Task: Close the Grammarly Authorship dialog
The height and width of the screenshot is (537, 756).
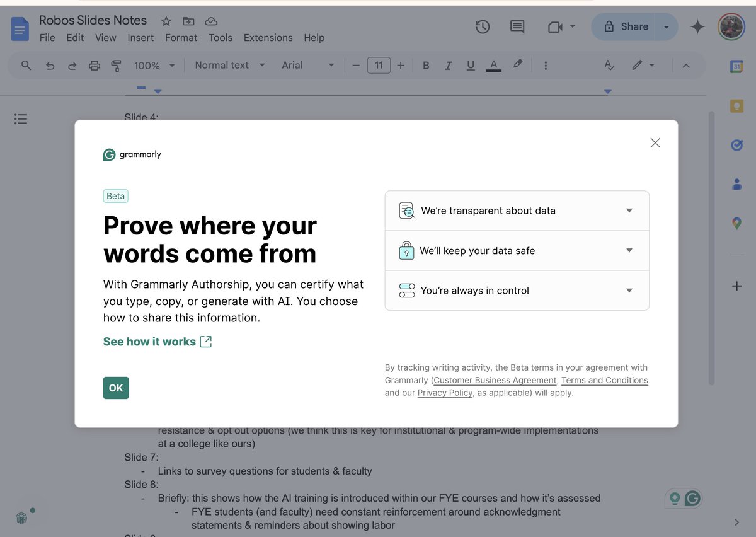Action: coord(655,143)
